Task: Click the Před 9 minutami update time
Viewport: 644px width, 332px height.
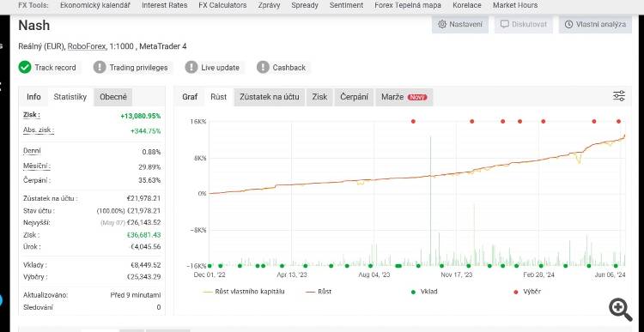Action: click(x=136, y=295)
